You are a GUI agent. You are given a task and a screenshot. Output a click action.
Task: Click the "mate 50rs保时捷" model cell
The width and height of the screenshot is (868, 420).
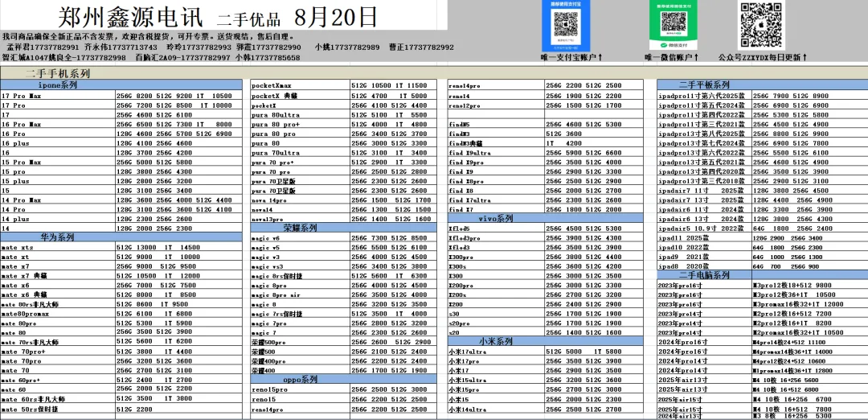[58, 409]
